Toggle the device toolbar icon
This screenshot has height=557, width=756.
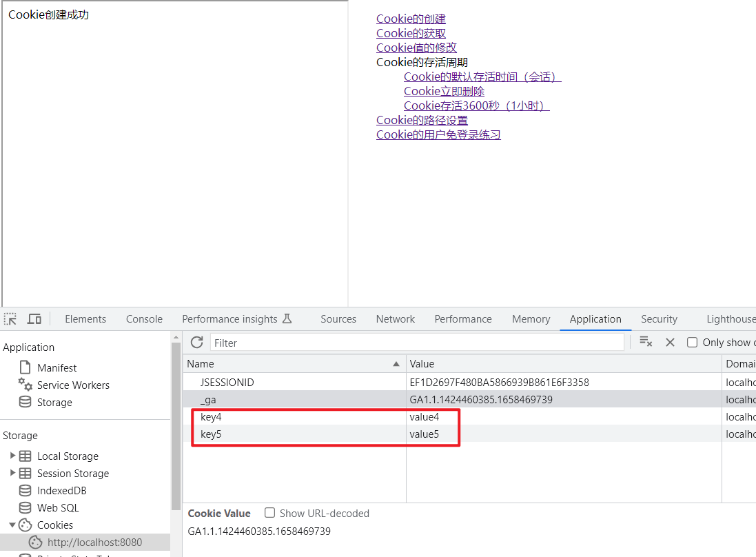pyautogui.click(x=34, y=319)
